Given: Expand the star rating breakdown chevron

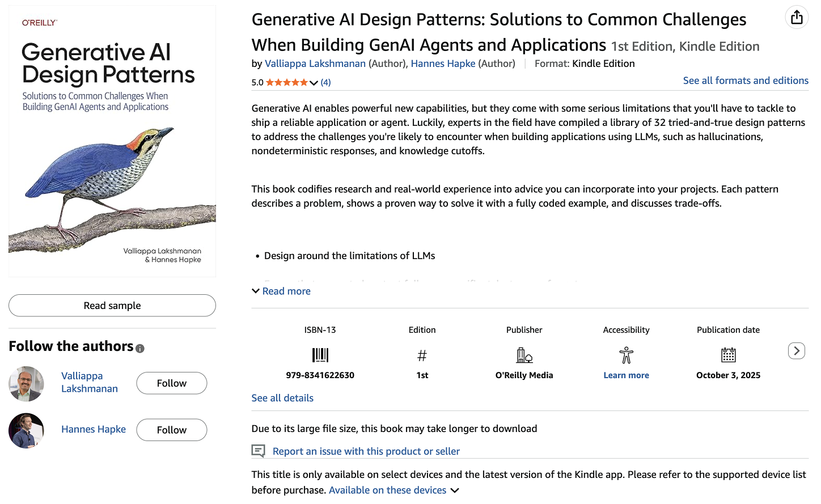Looking at the screenshot, I should [x=314, y=83].
